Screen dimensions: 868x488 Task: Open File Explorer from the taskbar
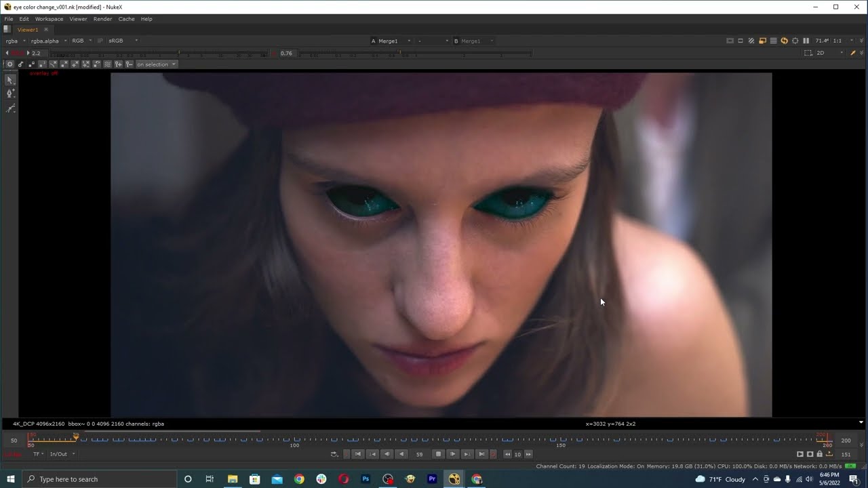(232, 479)
